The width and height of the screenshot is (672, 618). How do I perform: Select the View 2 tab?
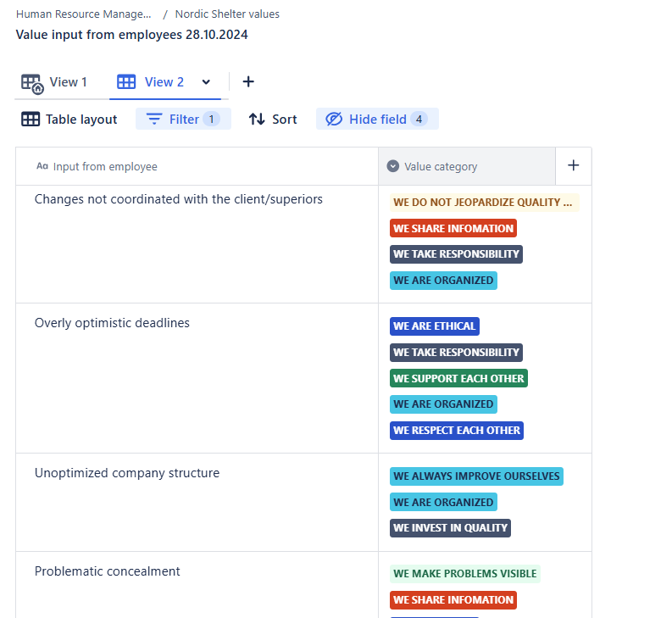click(164, 82)
